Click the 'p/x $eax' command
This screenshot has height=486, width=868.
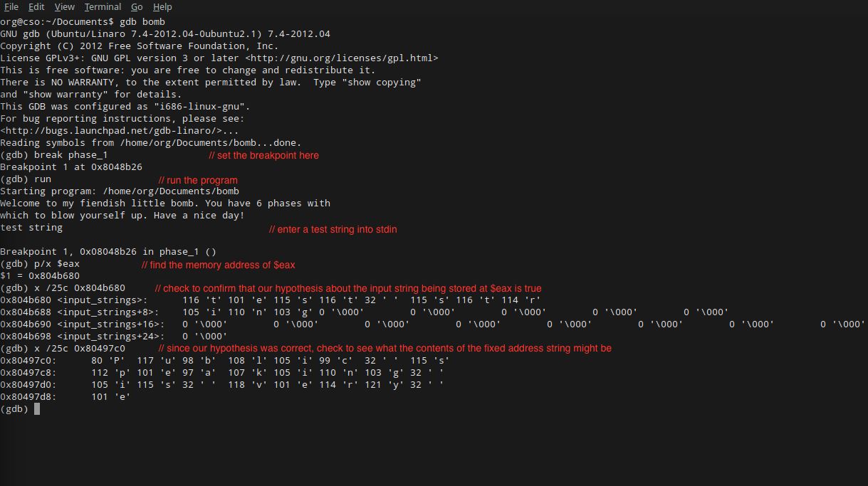[x=57, y=264]
